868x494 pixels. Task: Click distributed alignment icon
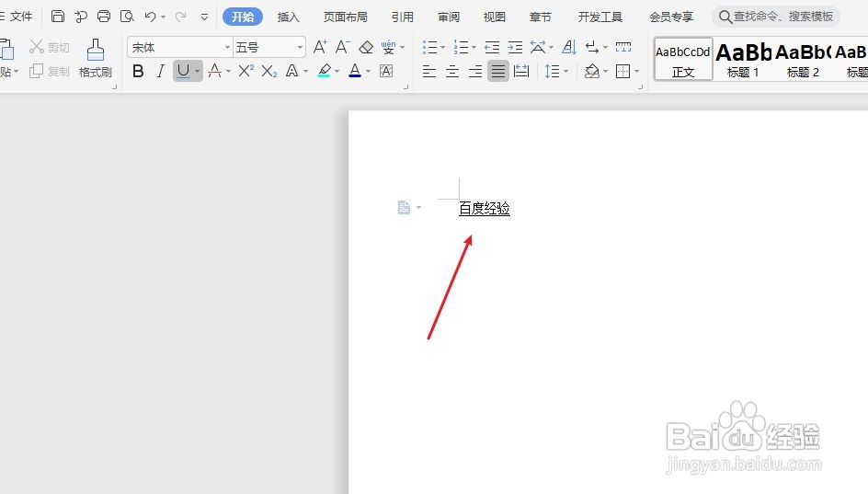521,71
